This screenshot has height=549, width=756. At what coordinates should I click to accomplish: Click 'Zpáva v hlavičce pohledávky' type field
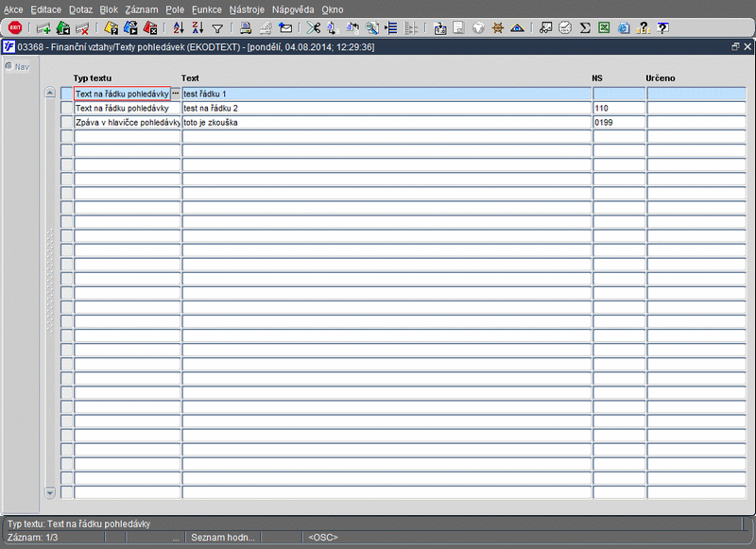tap(128, 122)
